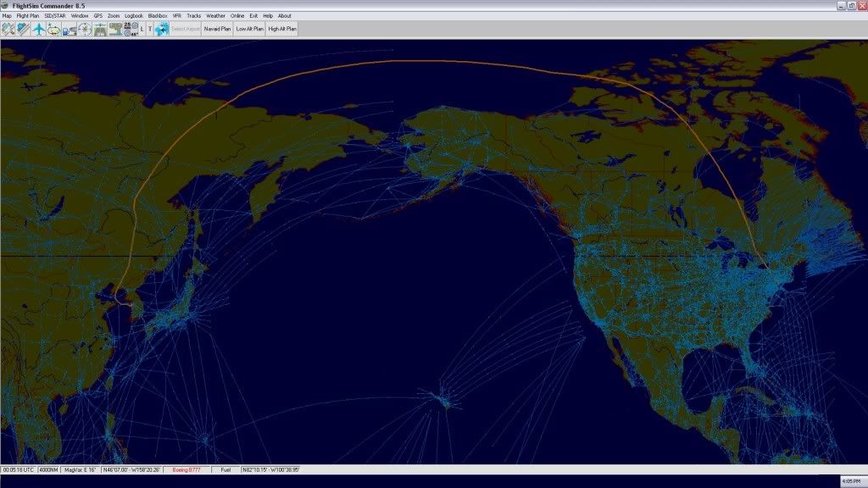Click the fuel pump aircraft toolbar icon
Image resolution: width=868 pixels, height=488 pixels.
(70, 29)
